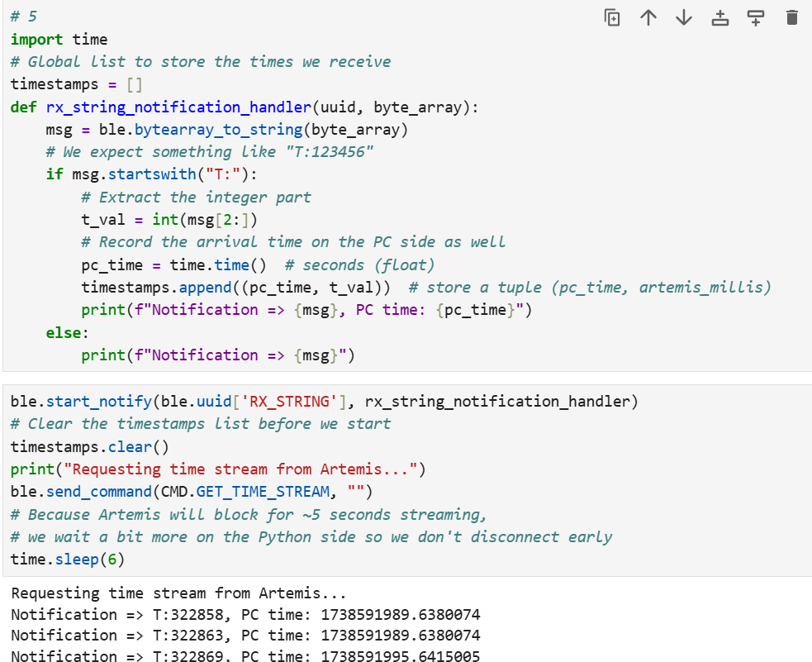Image resolution: width=812 pixels, height=662 pixels.
Task: Move the cell down with the down arrow
Action: click(x=684, y=17)
